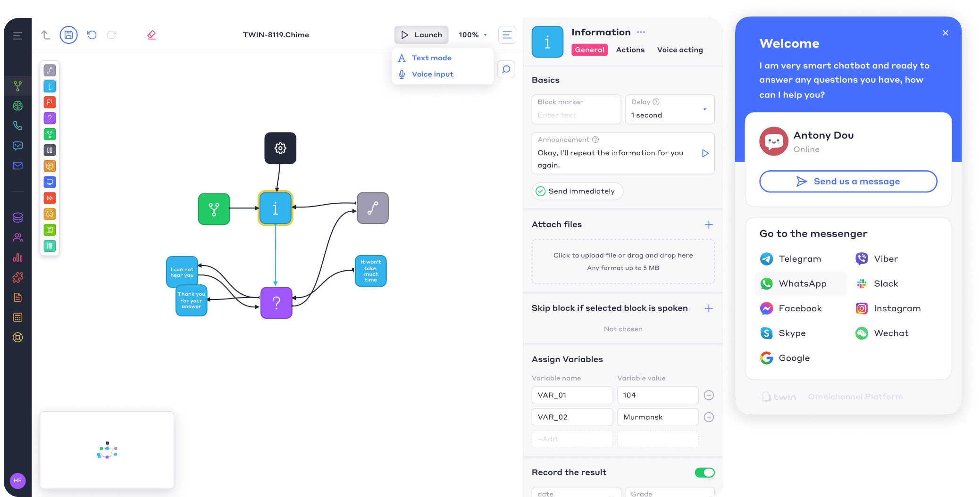
Task: Open the phone calls sidebar icon
Action: (18, 126)
